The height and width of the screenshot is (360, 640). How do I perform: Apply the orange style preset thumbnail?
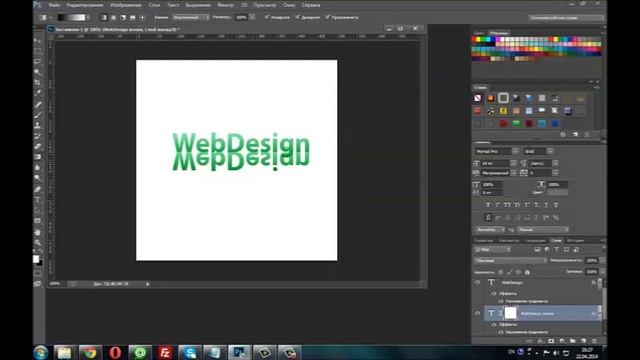tap(491, 98)
